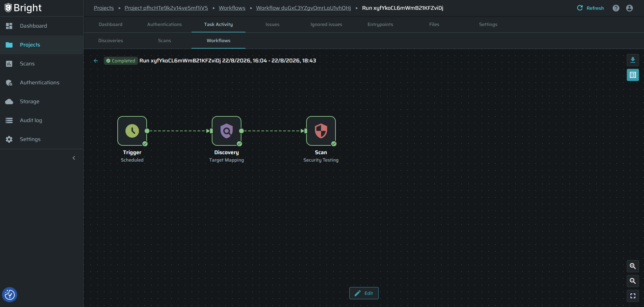
Task: Select the Workflows sub-tab
Action: pos(218,41)
